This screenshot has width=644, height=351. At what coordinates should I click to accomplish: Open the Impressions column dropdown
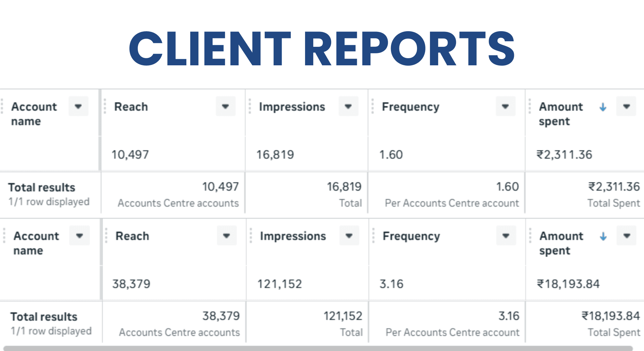pos(348,106)
